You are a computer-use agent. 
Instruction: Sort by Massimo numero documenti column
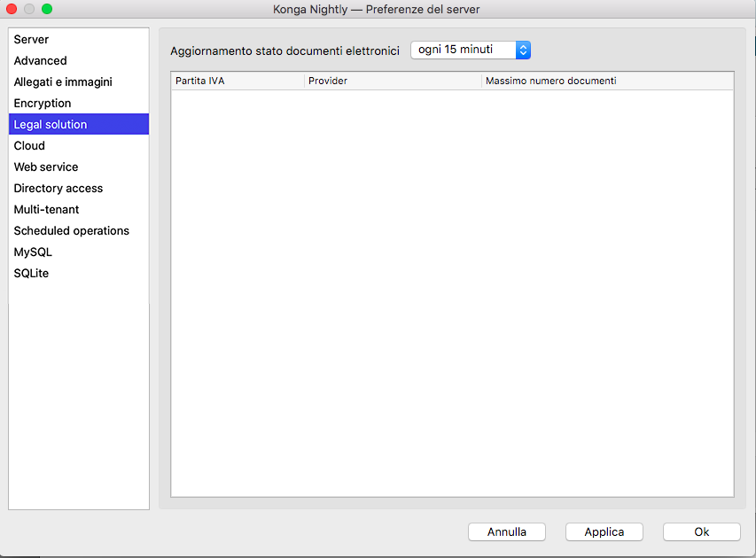pos(607,81)
